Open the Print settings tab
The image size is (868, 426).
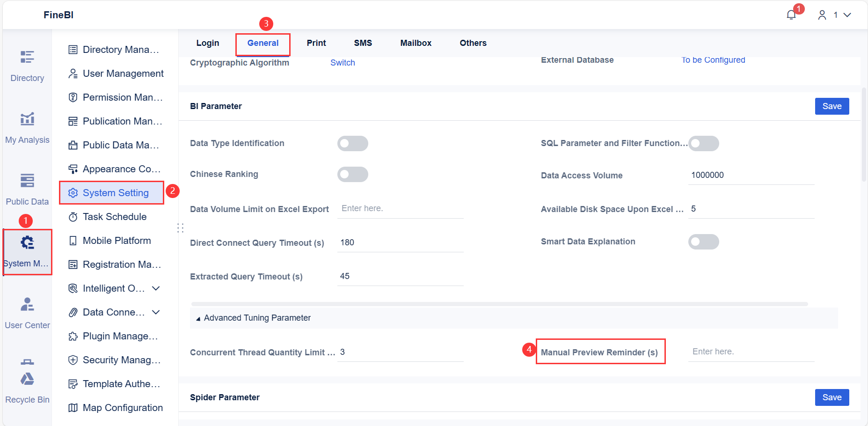[316, 43]
